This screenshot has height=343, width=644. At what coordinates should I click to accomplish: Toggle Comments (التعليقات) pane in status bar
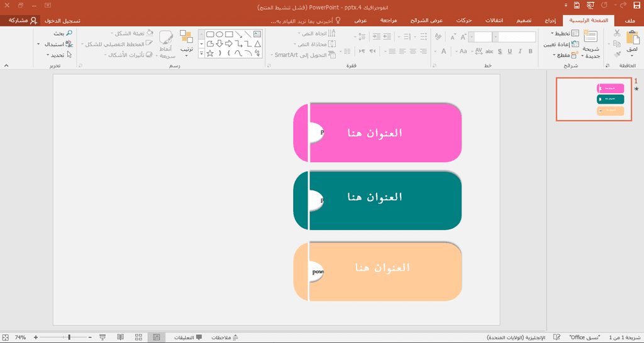coord(188,337)
